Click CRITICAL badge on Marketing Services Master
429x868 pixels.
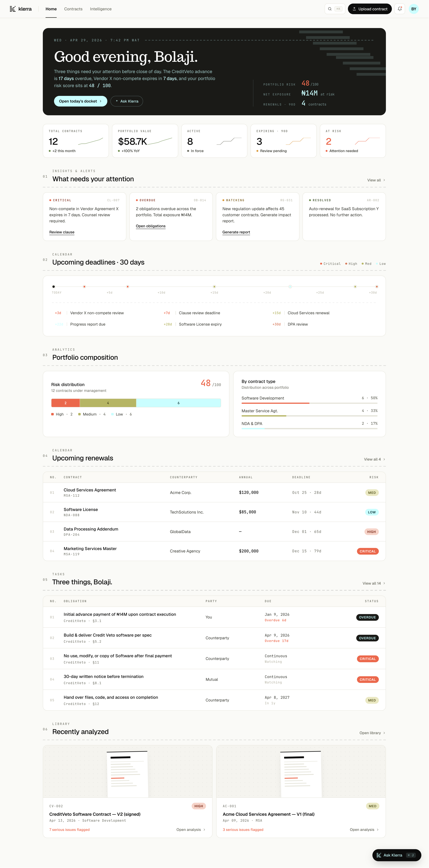[x=368, y=551]
